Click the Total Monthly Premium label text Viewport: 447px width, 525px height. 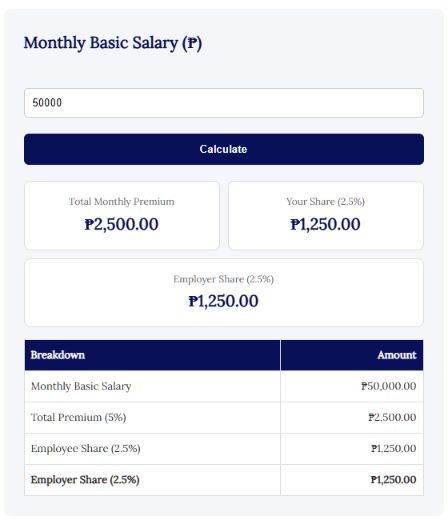[122, 202]
